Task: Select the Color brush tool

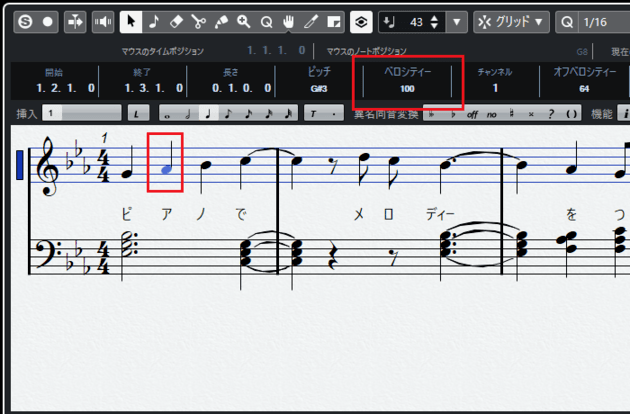Action: click(x=311, y=21)
